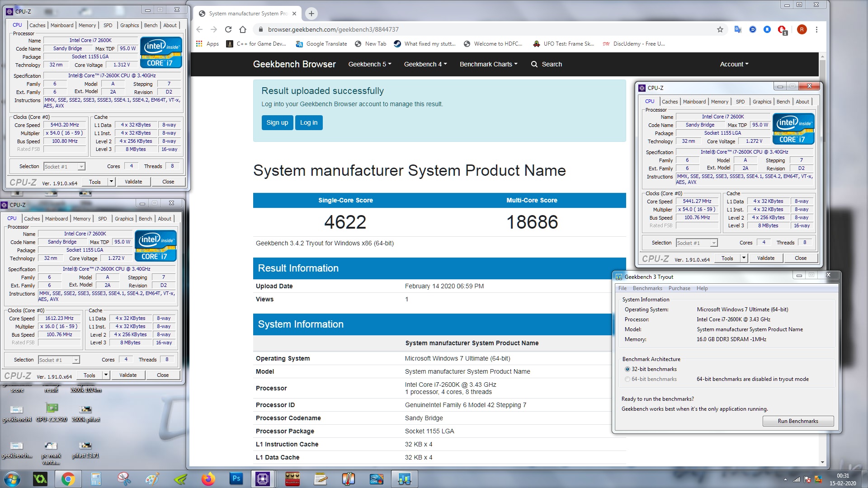Expand Geekbench 5 navigation dropdown
The width and height of the screenshot is (868, 488).
tap(370, 64)
